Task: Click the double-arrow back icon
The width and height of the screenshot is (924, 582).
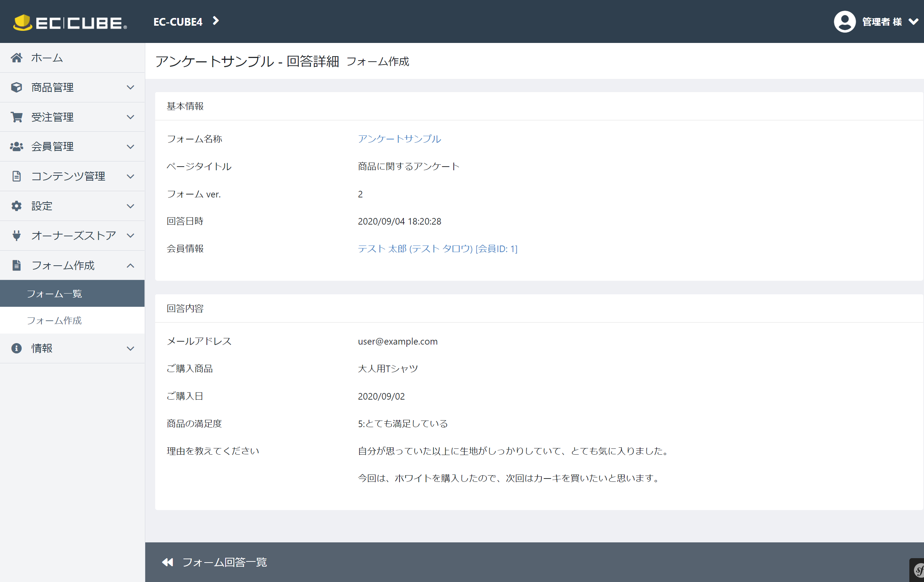Action: [x=168, y=562]
